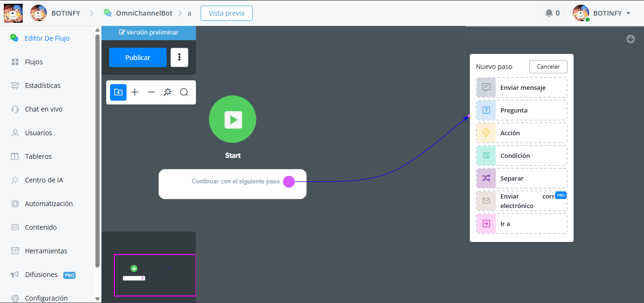Select Enviar mensaje step
The width and height of the screenshot is (644, 303).
[522, 87]
